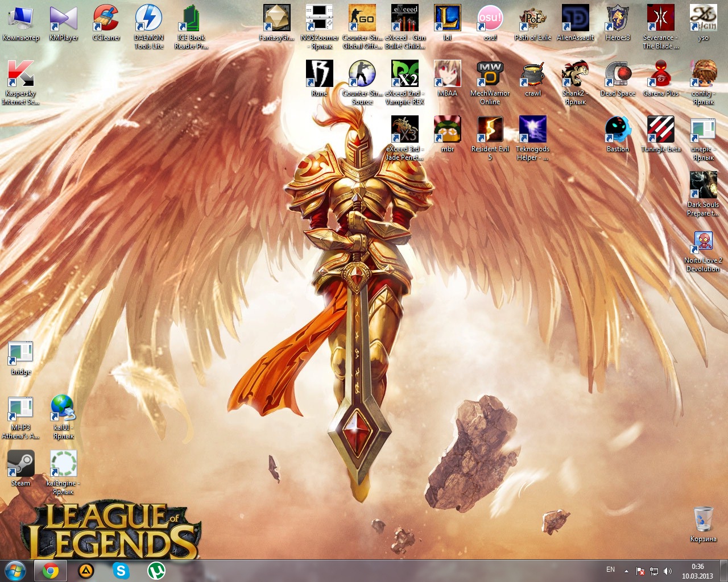Select the Shank2 shortcut icon

point(576,82)
